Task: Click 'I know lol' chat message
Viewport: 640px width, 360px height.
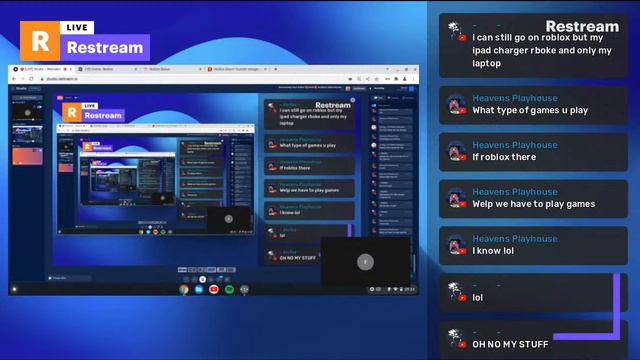Action: pyautogui.click(x=533, y=246)
